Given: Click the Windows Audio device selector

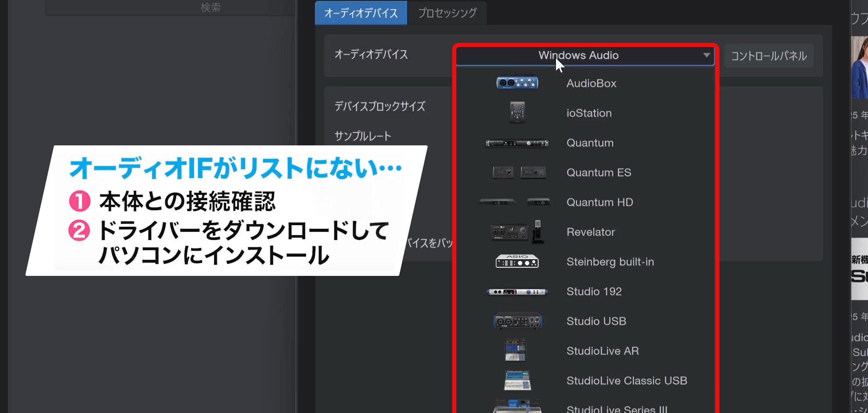Looking at the screenshot, I should (579, 55).
